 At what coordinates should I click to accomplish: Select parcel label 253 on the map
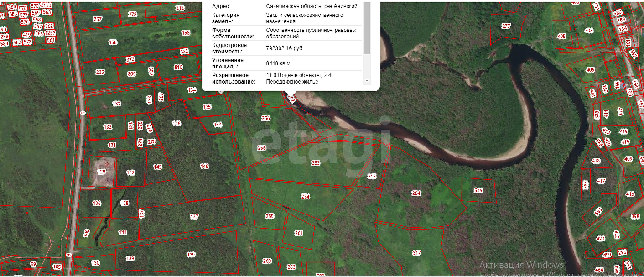click(316, 163)
